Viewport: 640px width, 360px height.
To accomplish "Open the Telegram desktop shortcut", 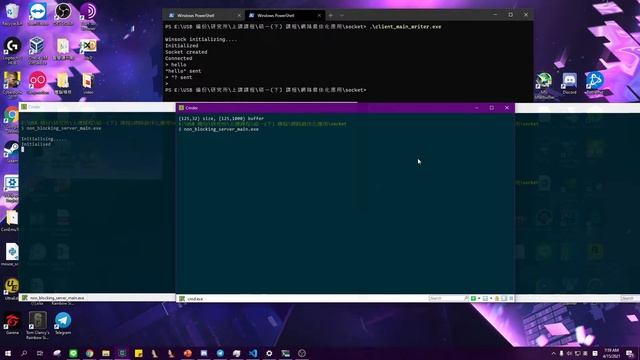I will pos(63,323).
